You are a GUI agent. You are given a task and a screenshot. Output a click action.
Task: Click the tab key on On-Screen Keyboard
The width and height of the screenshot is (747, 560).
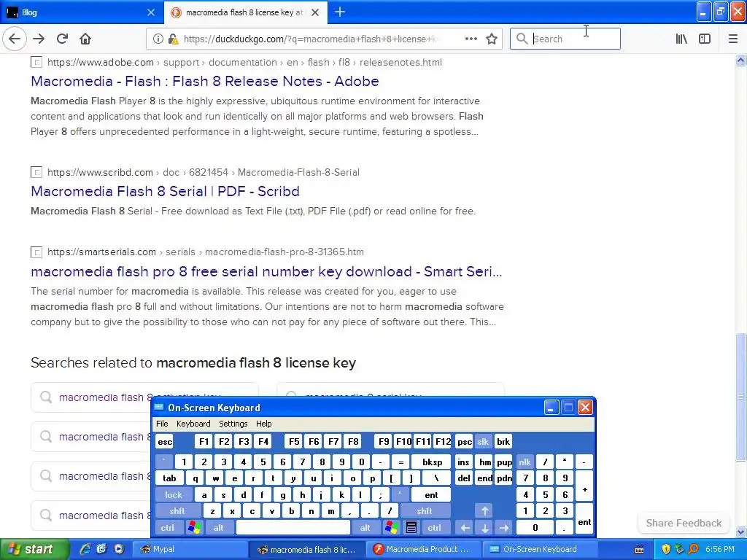coord(169,478)
